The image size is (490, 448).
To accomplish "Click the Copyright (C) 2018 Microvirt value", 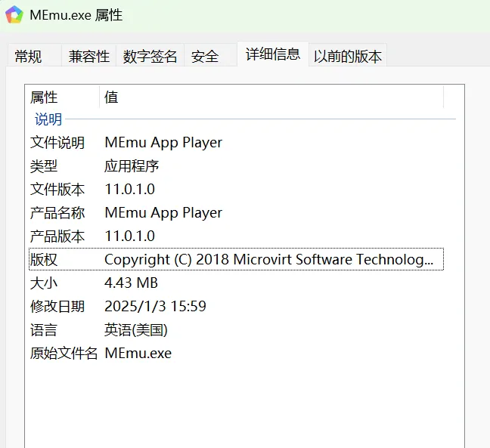I will (268, 260).
